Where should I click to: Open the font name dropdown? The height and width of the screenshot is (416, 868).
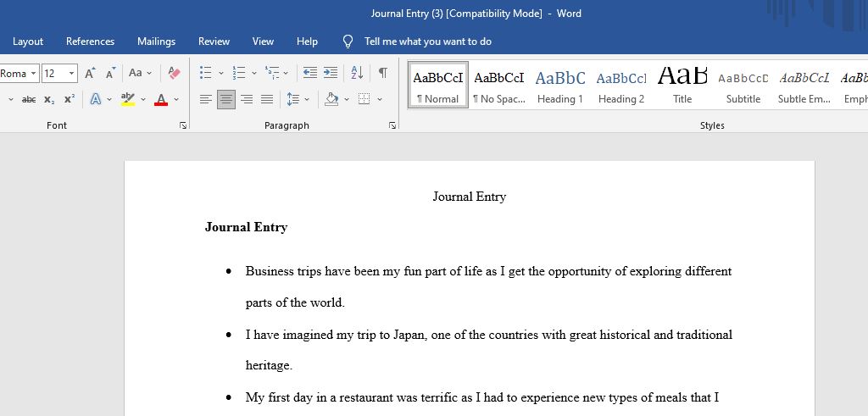[x=34, y=73]
